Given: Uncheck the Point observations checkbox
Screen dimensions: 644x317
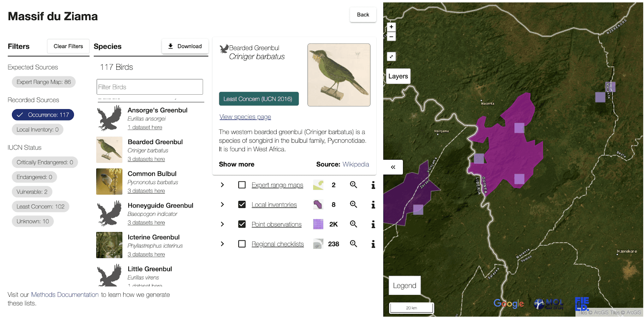Looking at the screenshot, I should coord(242,224).
